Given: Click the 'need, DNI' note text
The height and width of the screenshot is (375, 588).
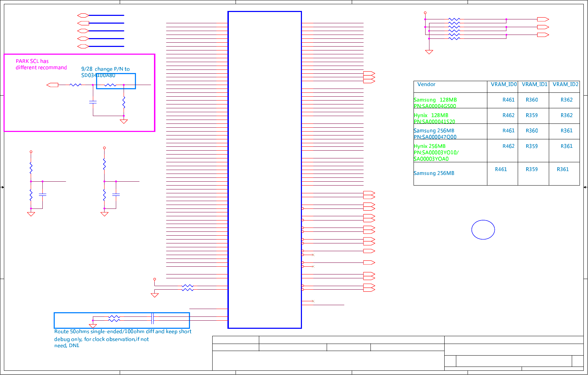Looking at the screenshot, I should click(x=66, y=346).
